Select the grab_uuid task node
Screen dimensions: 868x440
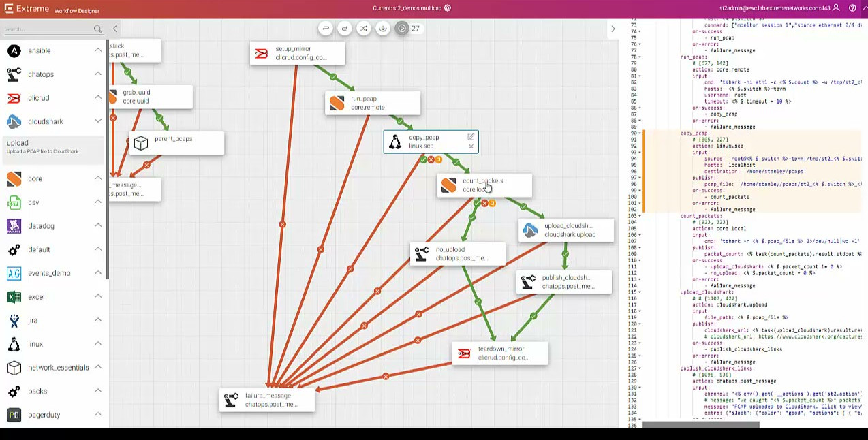(151, 97)
